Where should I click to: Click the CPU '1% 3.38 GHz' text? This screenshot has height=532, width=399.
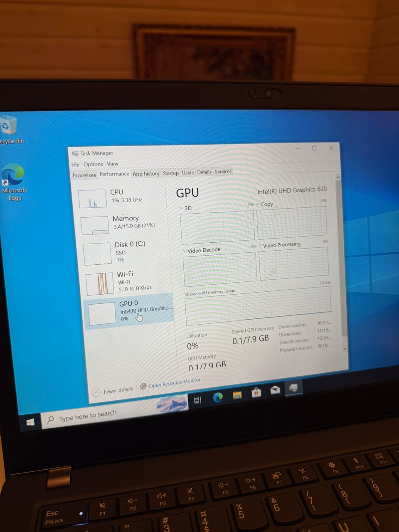[x=127, y=200]
